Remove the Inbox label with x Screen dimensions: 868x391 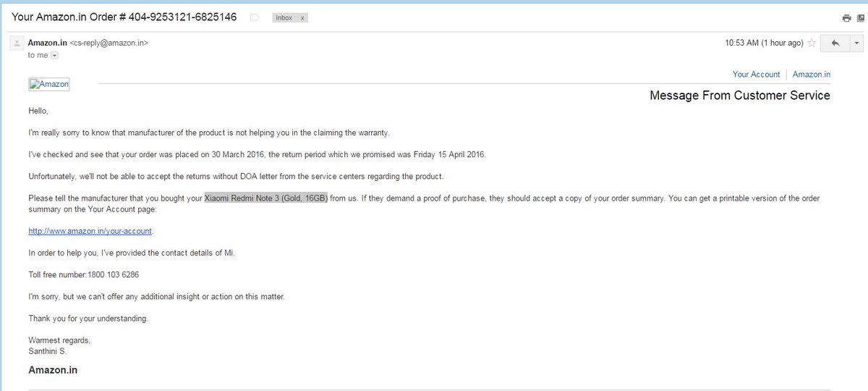click(302, 18)
